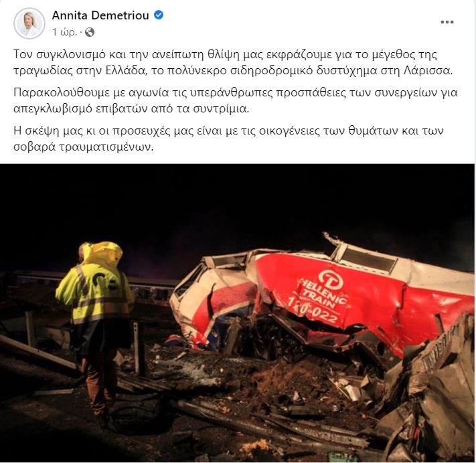Click the first paragraph starting 'Τον συγκλονισμό'
The width and height of the screenshot is (476, 463).
[x=233, y=62]
